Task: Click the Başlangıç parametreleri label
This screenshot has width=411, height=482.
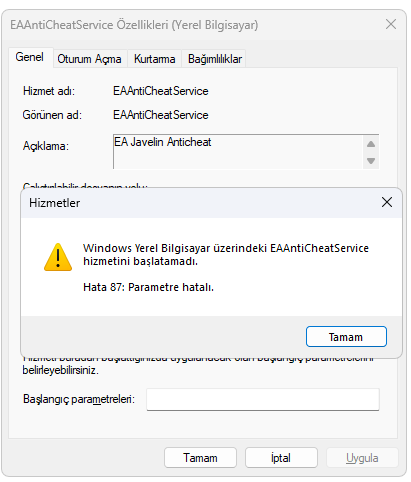Action: tap(79, 399)
